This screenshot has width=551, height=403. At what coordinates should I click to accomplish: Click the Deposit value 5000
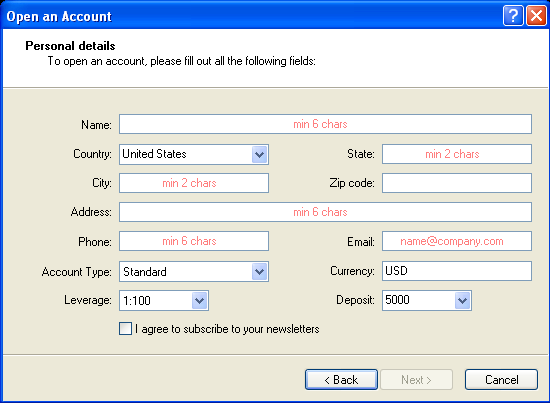coord(397,300)
